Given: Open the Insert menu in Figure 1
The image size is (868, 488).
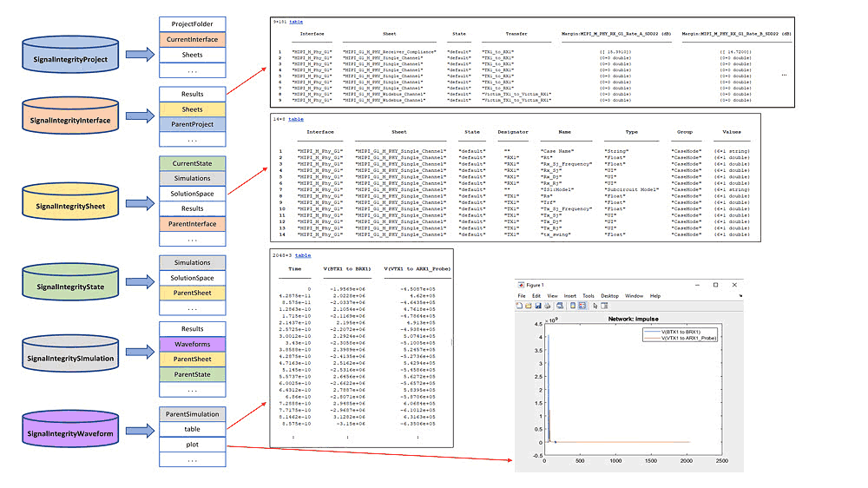Looking at the screenshot, I should point(570,296).
